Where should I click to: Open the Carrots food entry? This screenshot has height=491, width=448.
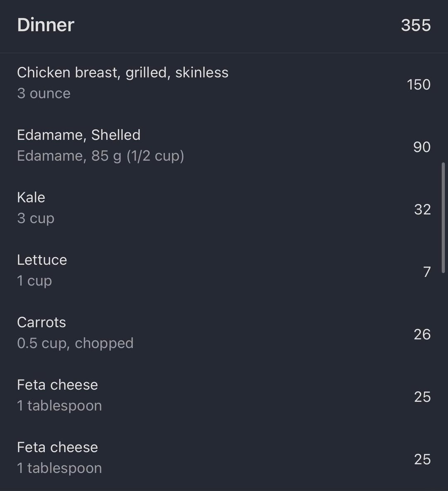(x=41, y=323)
